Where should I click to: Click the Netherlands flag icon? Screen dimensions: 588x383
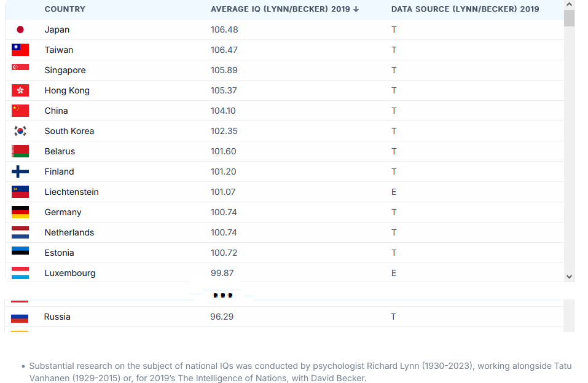tap(20, 232)
